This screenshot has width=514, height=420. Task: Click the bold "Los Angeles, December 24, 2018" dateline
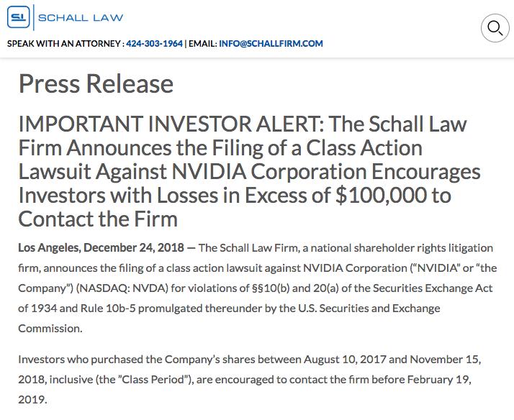tap(101, 248)
